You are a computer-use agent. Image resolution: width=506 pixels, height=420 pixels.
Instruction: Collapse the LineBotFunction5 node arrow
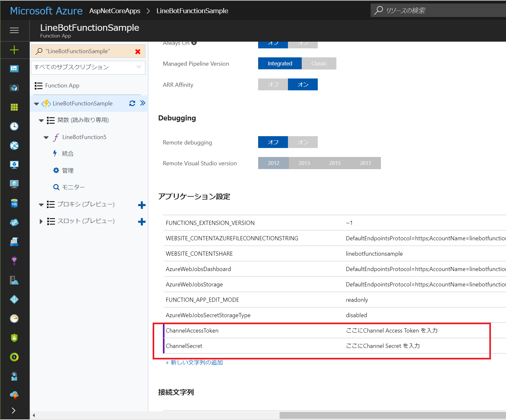pyautogui.click(x=46, y=137)
